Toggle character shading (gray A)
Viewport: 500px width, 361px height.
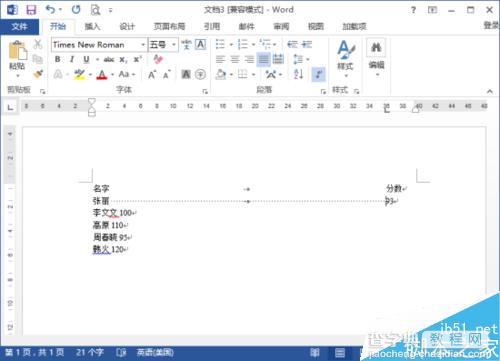point(186,74)
